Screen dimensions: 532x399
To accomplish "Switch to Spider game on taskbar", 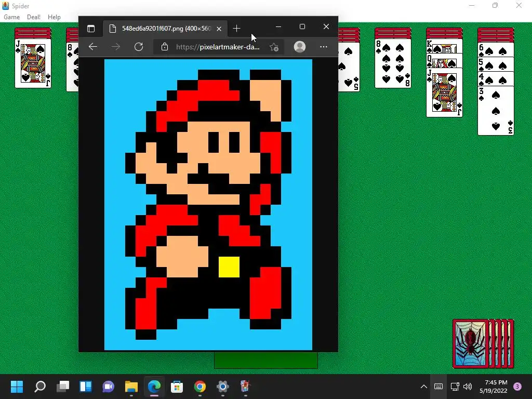I will (x=245, y=386).
